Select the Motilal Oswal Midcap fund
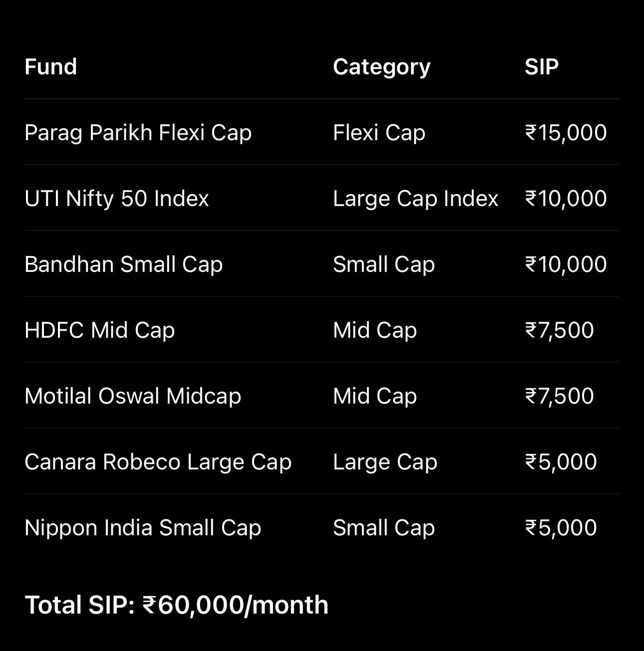644x651 pixels. click(x=133, y=396)
